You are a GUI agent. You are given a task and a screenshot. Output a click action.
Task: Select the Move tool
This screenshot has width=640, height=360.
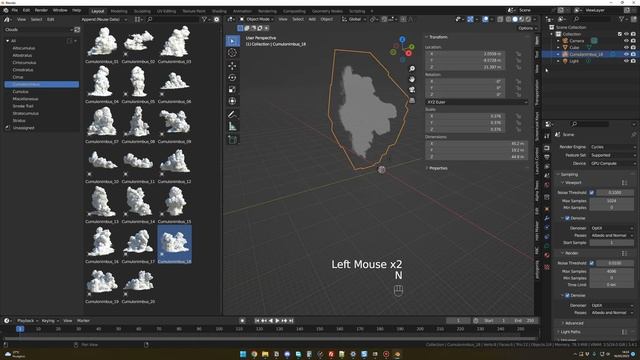pyautogui.click(x=232, y=66)
